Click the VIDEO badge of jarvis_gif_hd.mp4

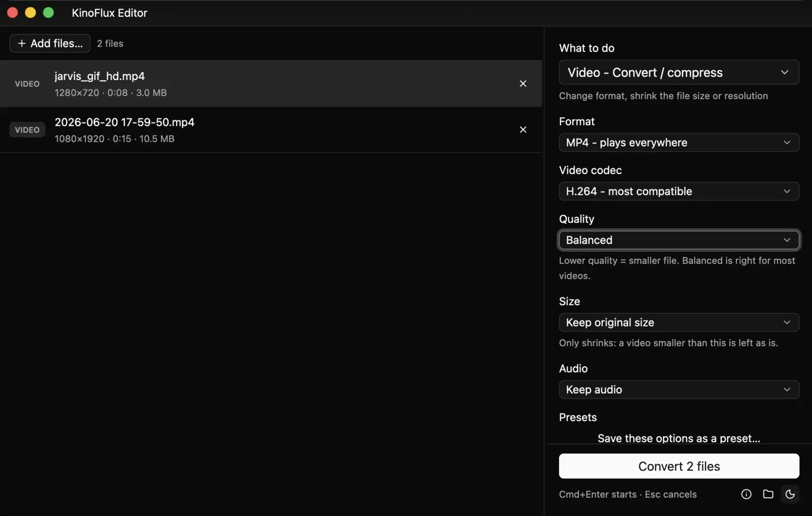27,84
